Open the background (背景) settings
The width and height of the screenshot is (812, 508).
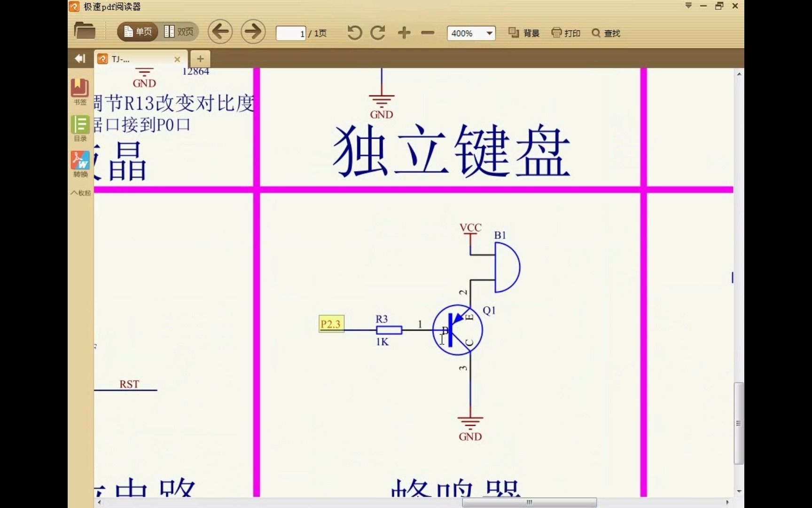[x=524, y=33]
